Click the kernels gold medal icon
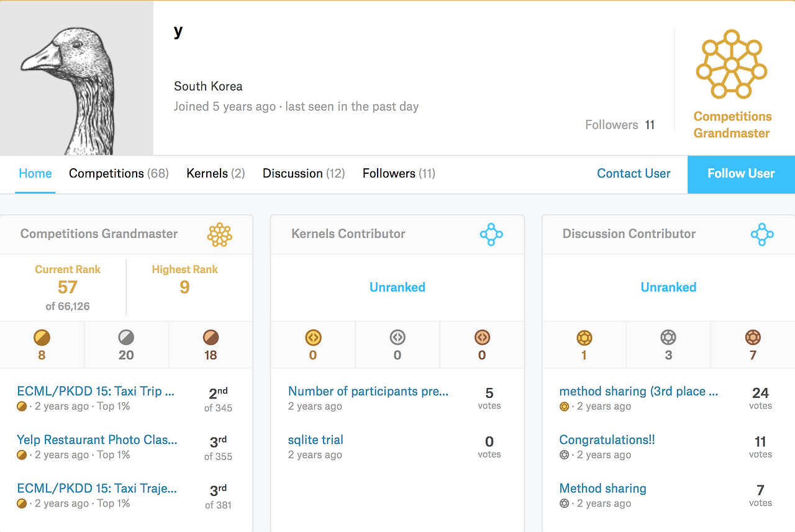This screenshot has height=532, width=795. 312,338
